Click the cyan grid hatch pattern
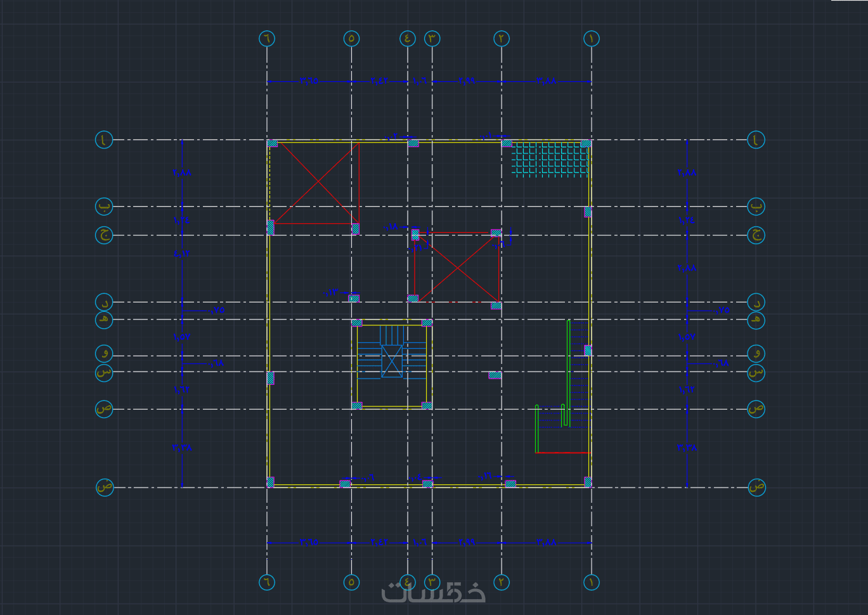Viewport: 868px width, 615px height. 550,160
